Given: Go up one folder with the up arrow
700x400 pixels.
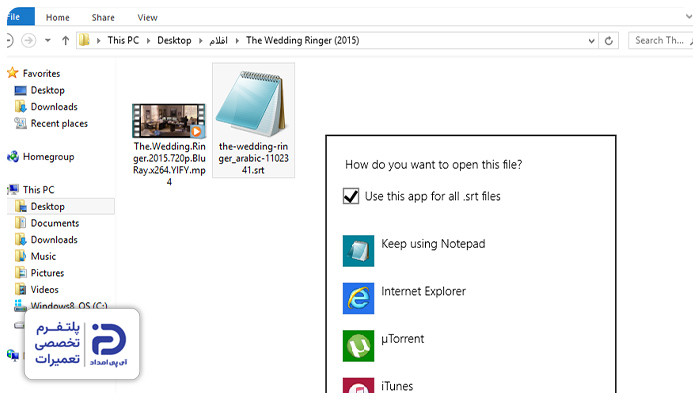Looking at the screenshot, I should click(x=66, y=41).
